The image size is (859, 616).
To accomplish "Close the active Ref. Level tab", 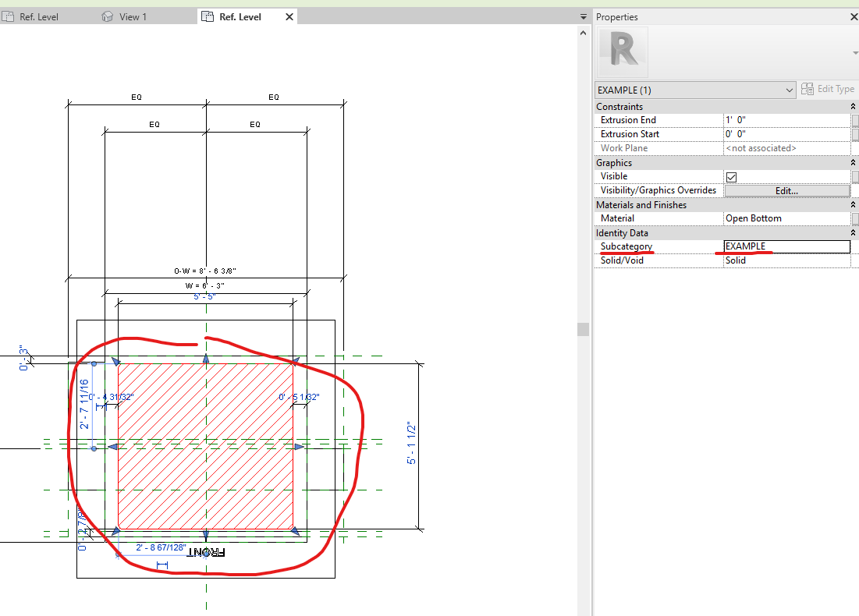I will click(x=289, y=16).
